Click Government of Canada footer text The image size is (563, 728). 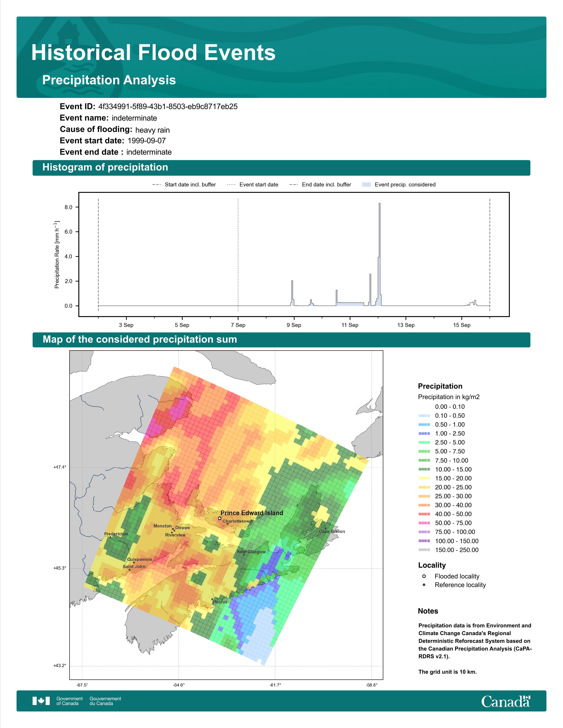(x=69, y=701)
